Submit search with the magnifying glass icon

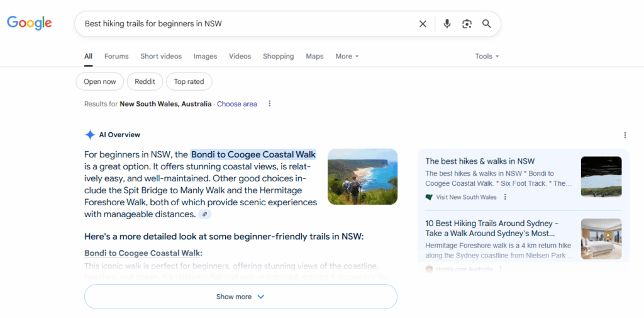pyautogui.click(x=487, y=24)
